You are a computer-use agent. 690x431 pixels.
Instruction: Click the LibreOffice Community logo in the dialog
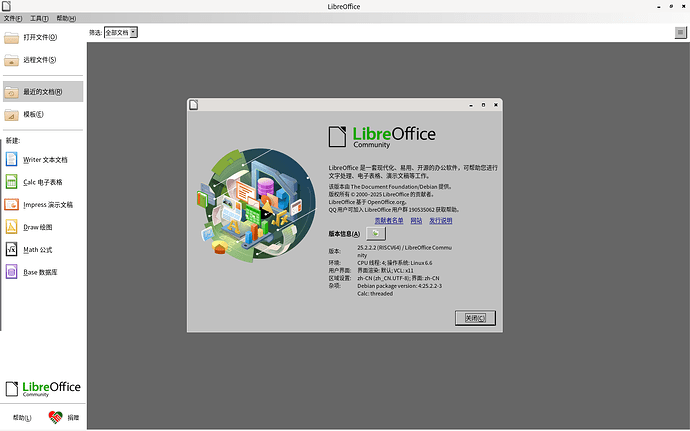[382, 137]
